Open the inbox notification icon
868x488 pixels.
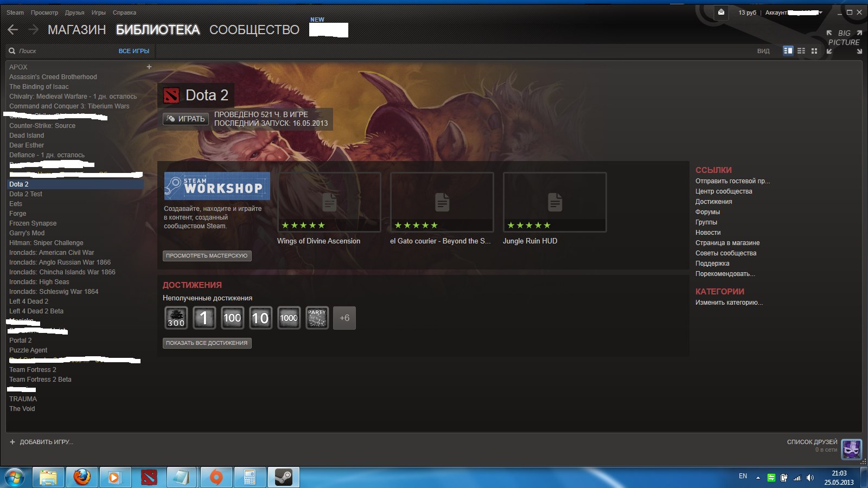(x=721, y=12)
